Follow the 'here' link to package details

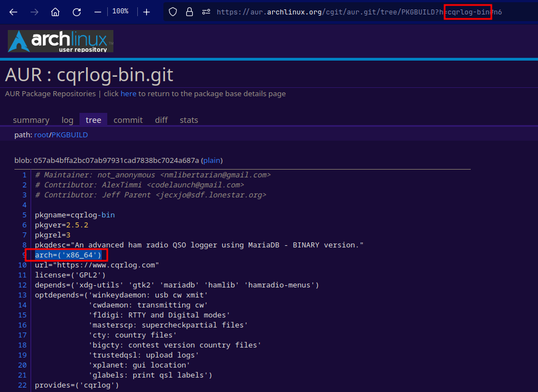pos(128,94)
